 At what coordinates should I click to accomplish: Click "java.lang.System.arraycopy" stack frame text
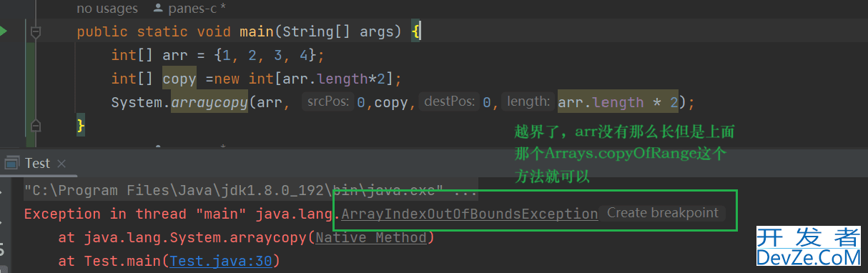pos(195,238)
